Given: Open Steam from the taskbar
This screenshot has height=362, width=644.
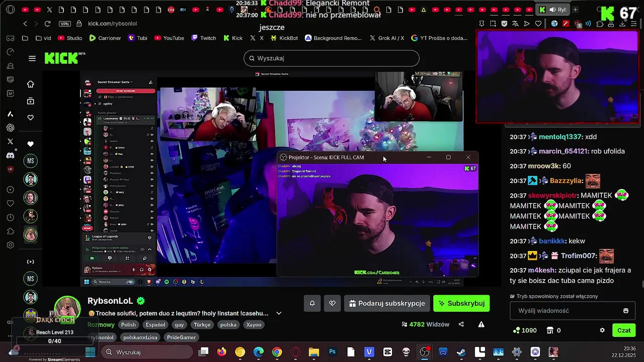Looking at the screenshot, I should [x=461, y=352].
